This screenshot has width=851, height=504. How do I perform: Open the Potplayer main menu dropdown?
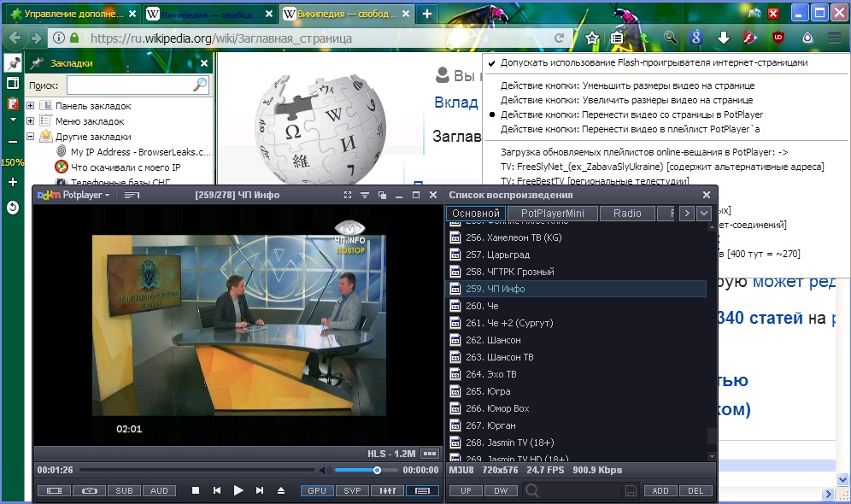coord(73,196)
